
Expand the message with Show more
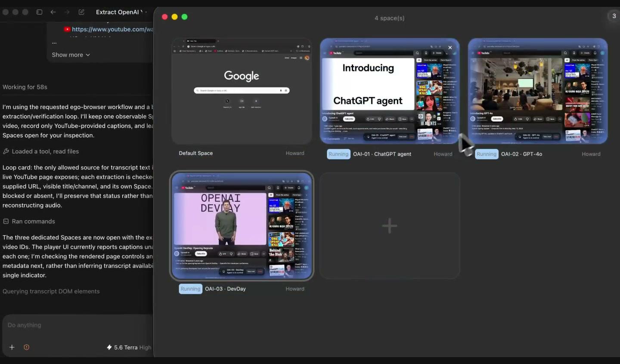71,55
